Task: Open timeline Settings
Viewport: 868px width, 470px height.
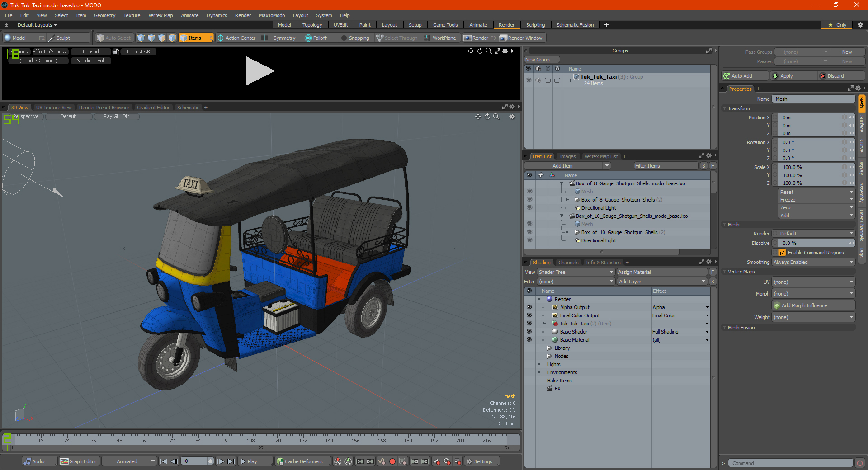Action: tap(482, 461)
